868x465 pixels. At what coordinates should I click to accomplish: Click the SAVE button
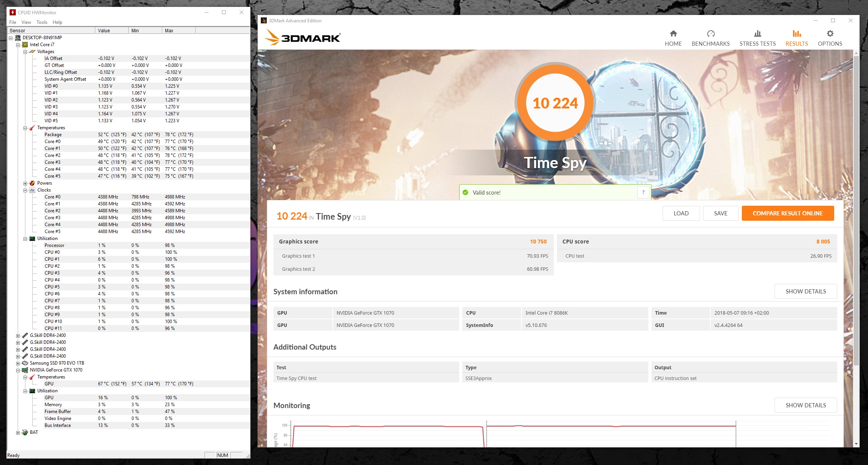point(720,213)
